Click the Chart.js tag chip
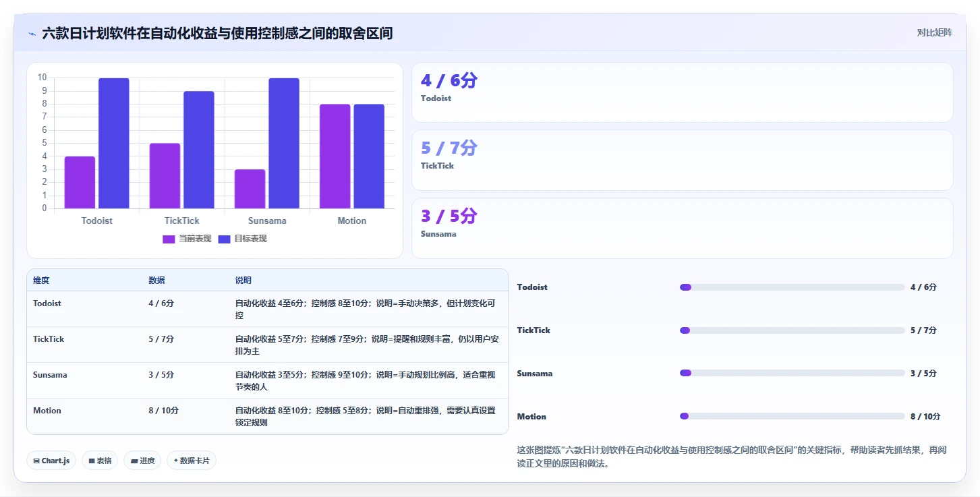This screenshot has height=497, width=980. (52, 461)
